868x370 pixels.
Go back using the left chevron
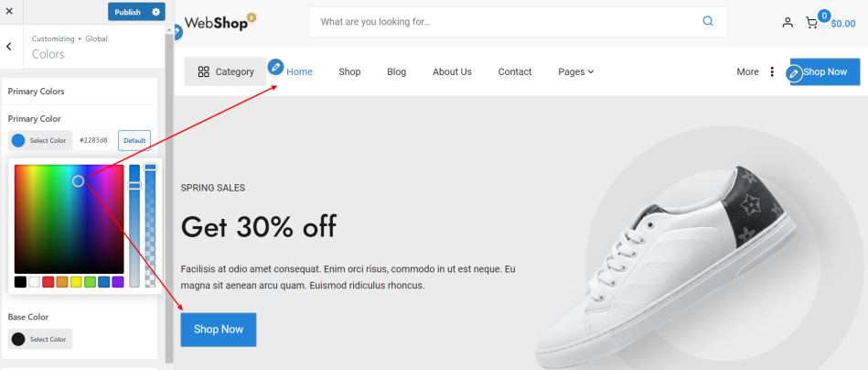click(x=9, y=47)
